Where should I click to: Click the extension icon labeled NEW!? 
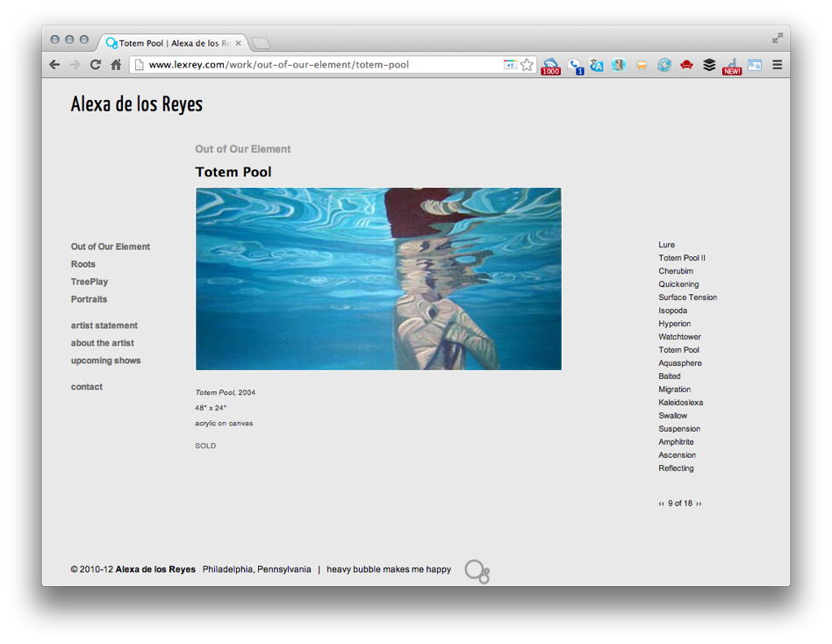click(732, 67)
